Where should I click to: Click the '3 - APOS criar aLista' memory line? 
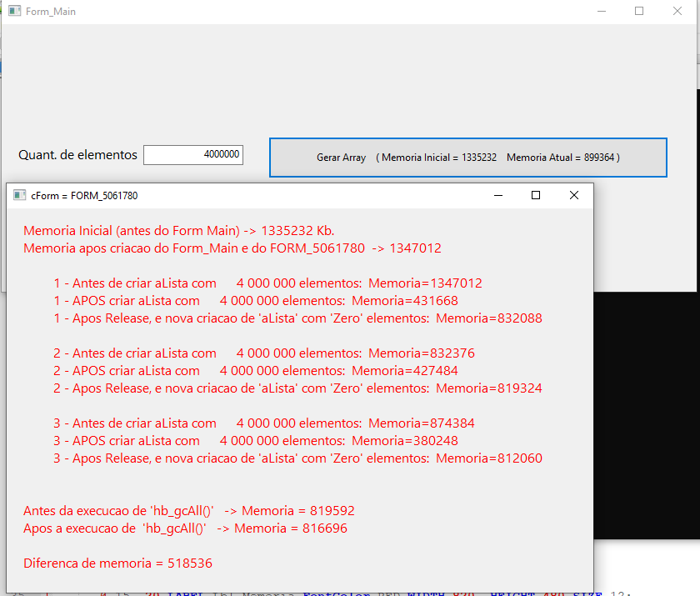(x=255, y=441)
